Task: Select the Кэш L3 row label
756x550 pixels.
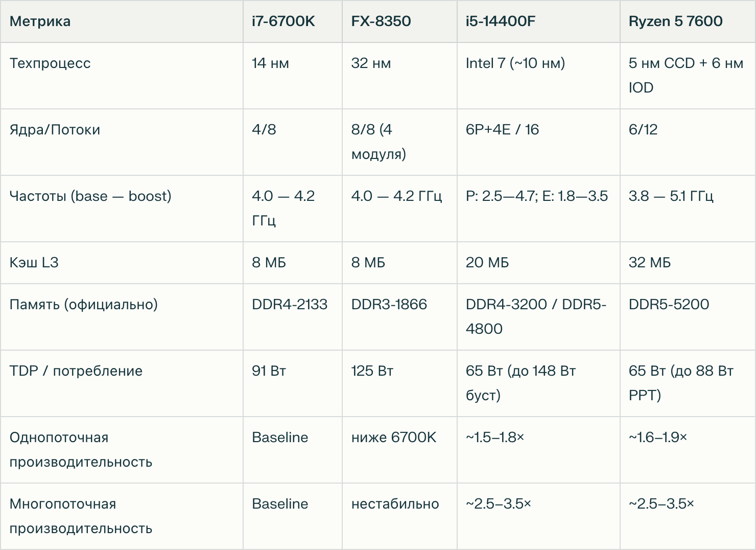Action: 34,263
